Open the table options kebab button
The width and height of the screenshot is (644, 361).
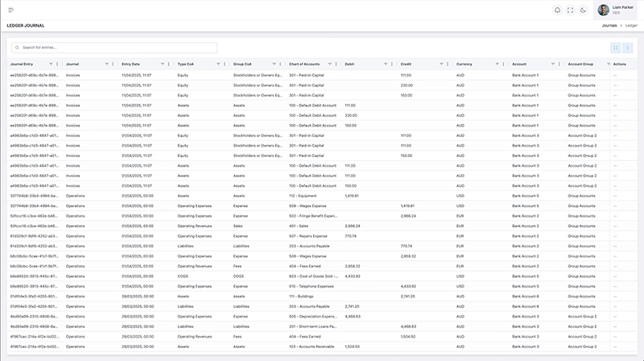coord(627,48)
